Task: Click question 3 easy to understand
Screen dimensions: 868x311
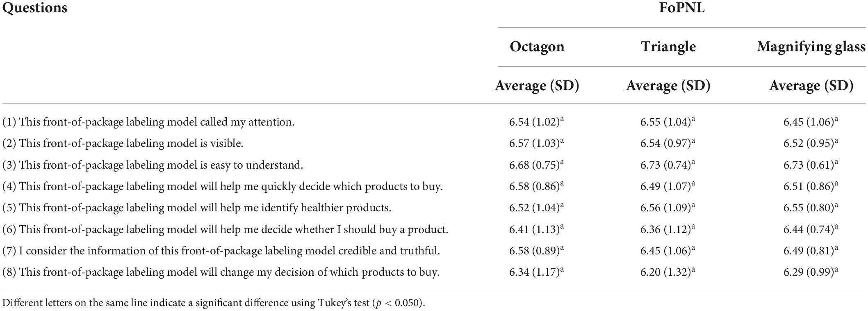Action: point(153,165)
